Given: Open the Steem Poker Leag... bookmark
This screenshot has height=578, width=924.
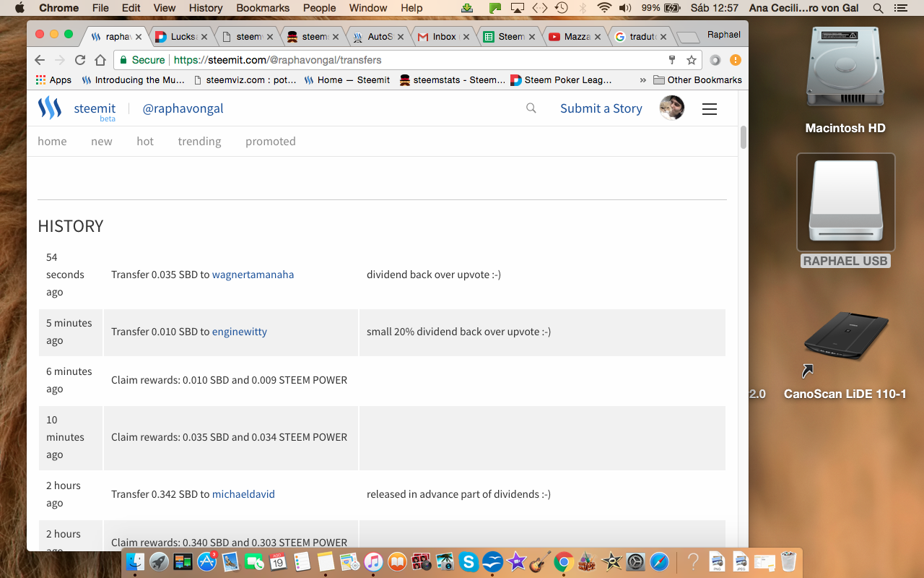Looking at the screenshot, I should click(562, 79).
